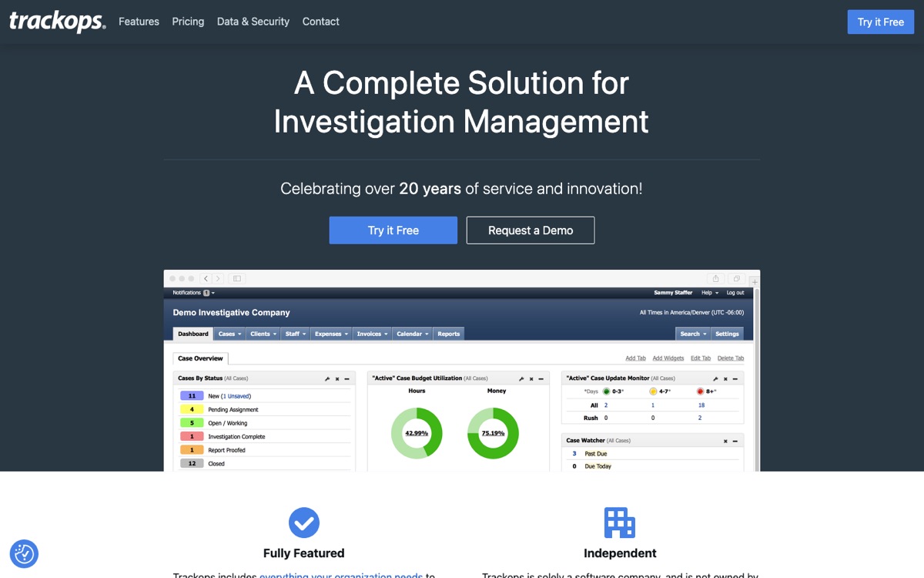The width and height of the screenshot is (924, 578).
Task: Expand the Staff dropdown tab
Action: 296,334
